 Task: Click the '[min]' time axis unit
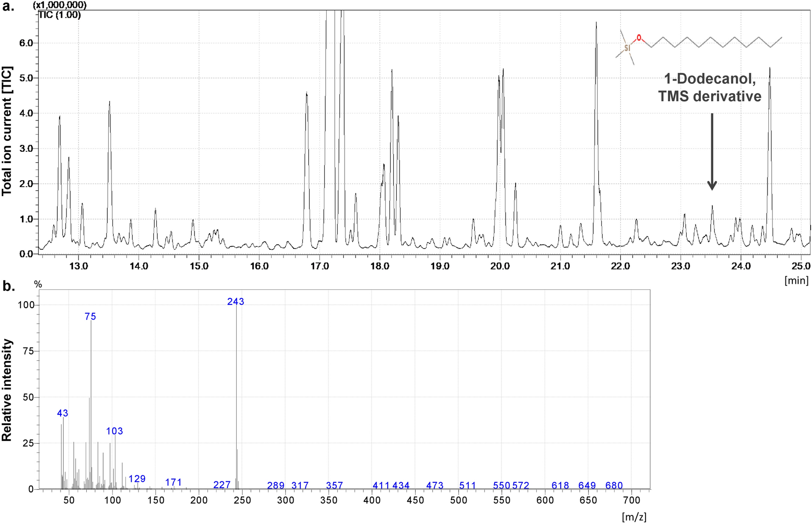[797, 280]
